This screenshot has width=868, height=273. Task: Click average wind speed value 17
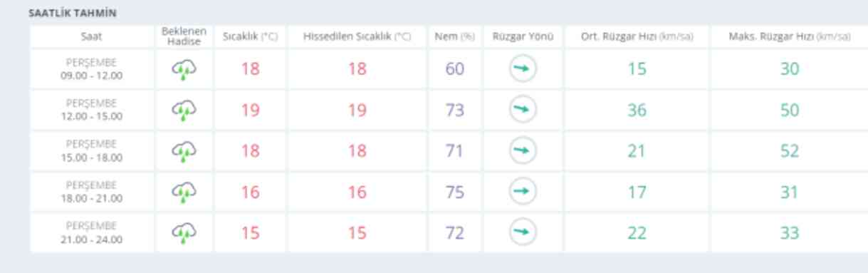(x=637, y=192)
